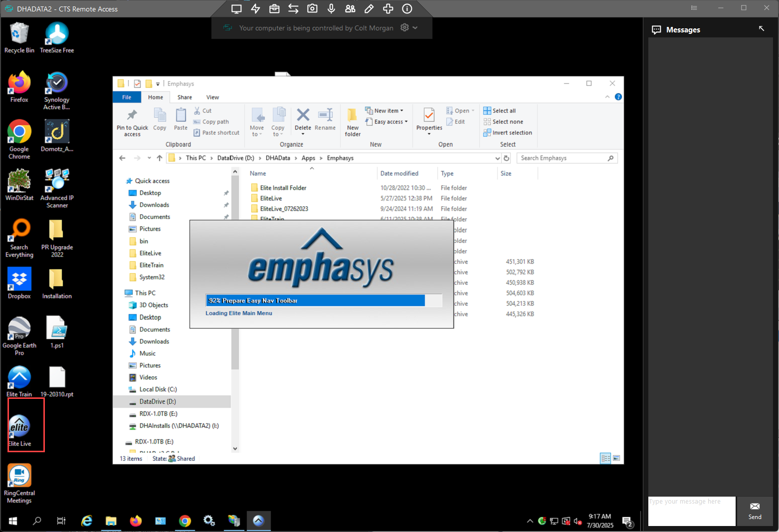Click the screenshot camera icon in remote toolbar
779x532 pixels.
(312, 8)
